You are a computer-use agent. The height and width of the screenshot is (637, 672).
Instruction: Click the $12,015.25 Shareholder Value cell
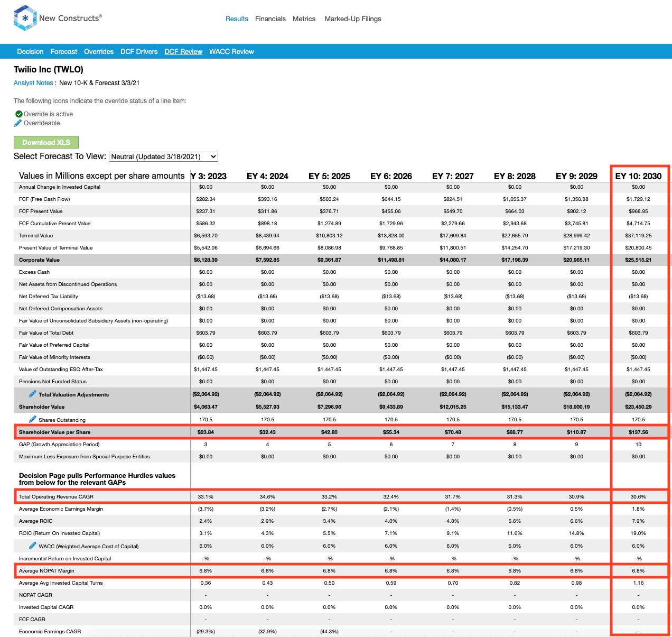coord(453,407)
